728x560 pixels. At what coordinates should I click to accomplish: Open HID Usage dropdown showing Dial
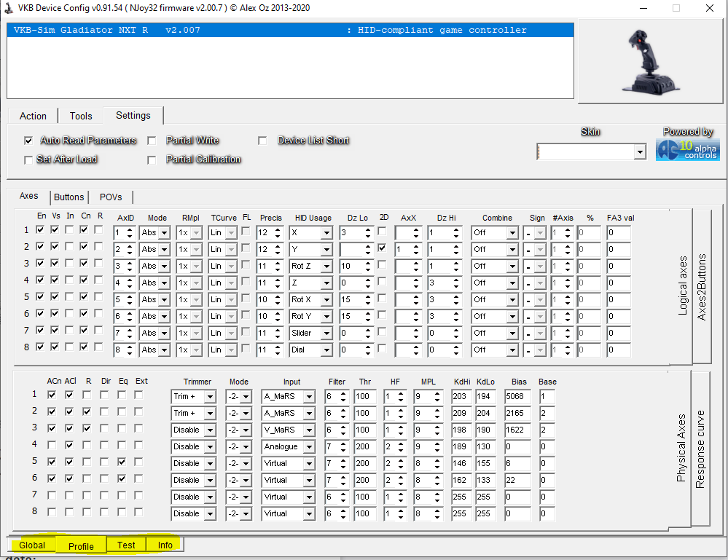pos(327,350)
